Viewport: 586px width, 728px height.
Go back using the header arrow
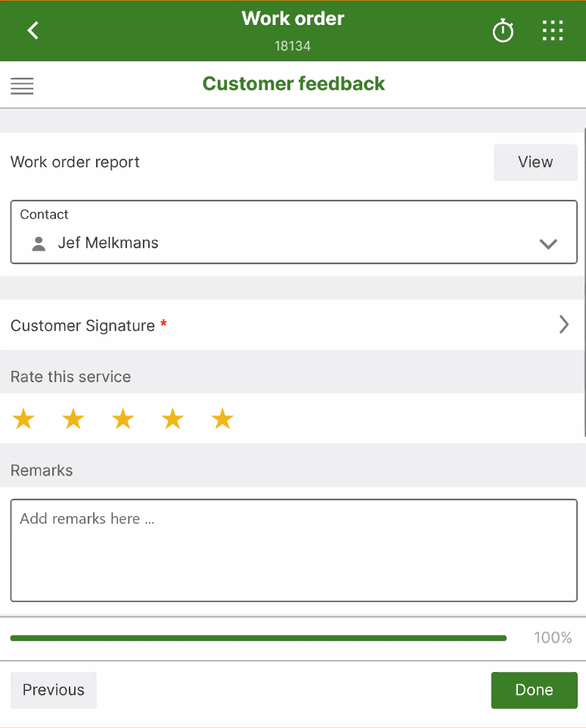[33, 30]
